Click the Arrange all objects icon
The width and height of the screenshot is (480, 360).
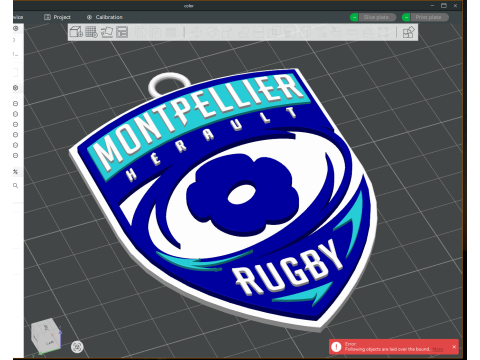tap(122, 32)
